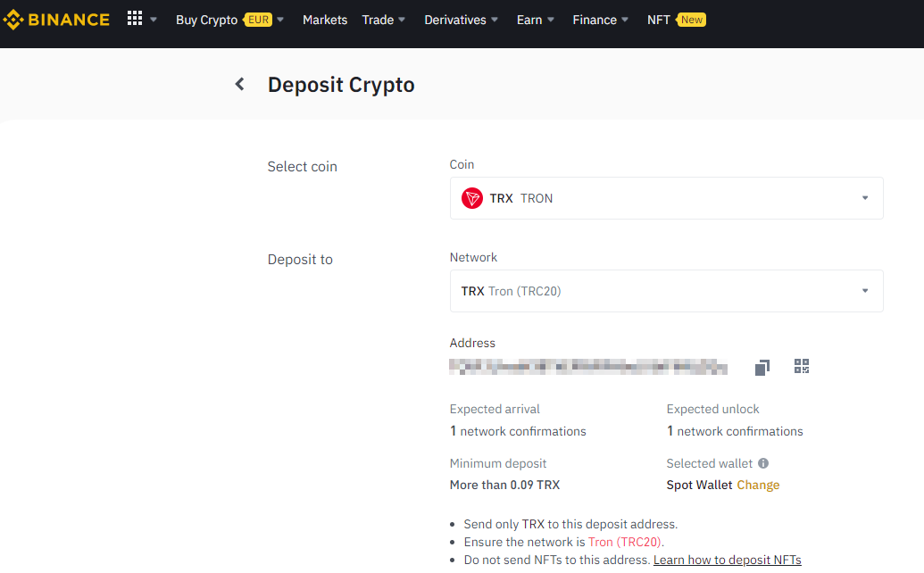The height and width of the screenshot is (573, 924).
Task: Click the TRON coin logo
Action: point(472,198)
